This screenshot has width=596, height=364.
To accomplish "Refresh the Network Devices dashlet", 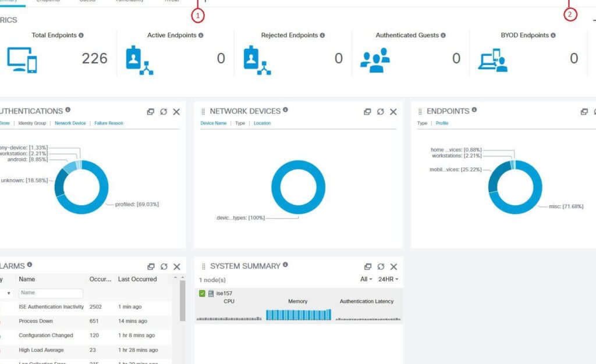I will 380,112.
